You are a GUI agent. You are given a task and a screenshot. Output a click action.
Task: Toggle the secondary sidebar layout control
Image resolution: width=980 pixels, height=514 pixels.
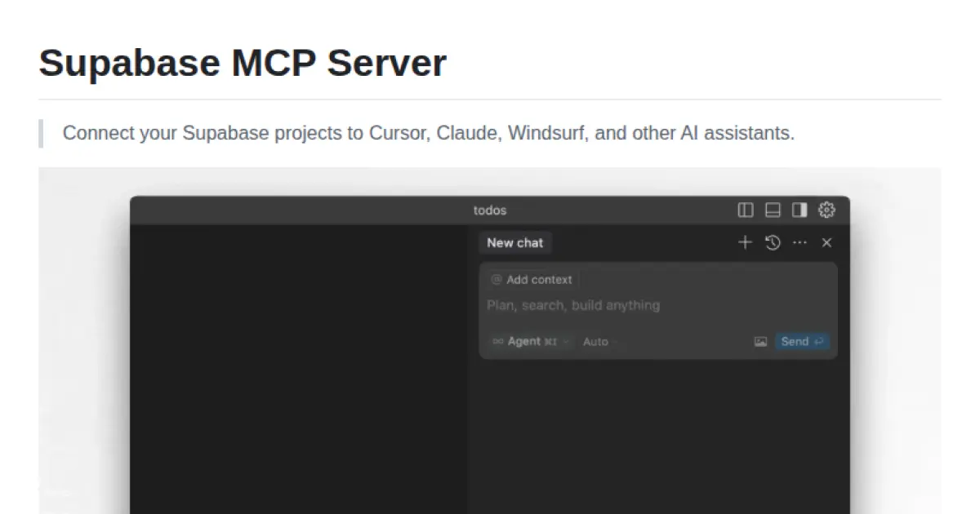pyautogui.click(x=800, y=210)
